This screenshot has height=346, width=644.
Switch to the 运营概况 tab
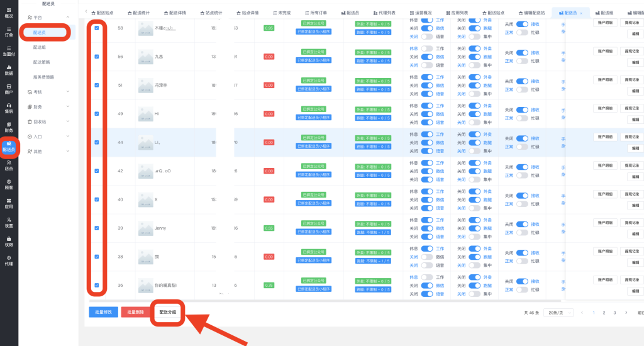click(x=419, y=13)
